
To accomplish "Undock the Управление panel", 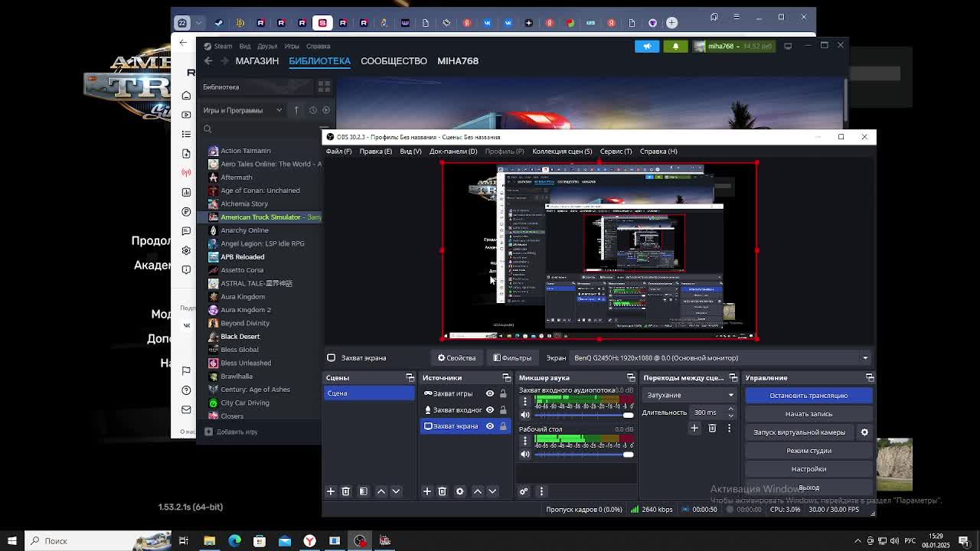I will tap(869, 377).
